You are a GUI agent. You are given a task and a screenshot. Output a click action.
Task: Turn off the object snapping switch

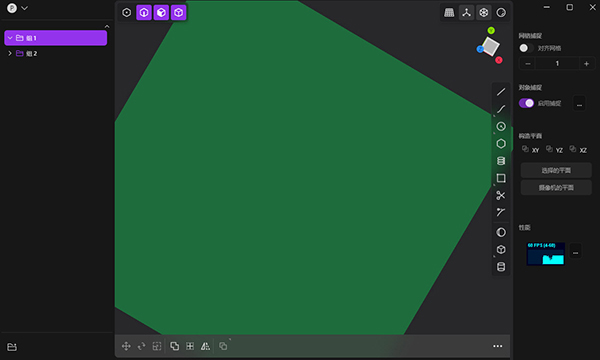point(526,103)
